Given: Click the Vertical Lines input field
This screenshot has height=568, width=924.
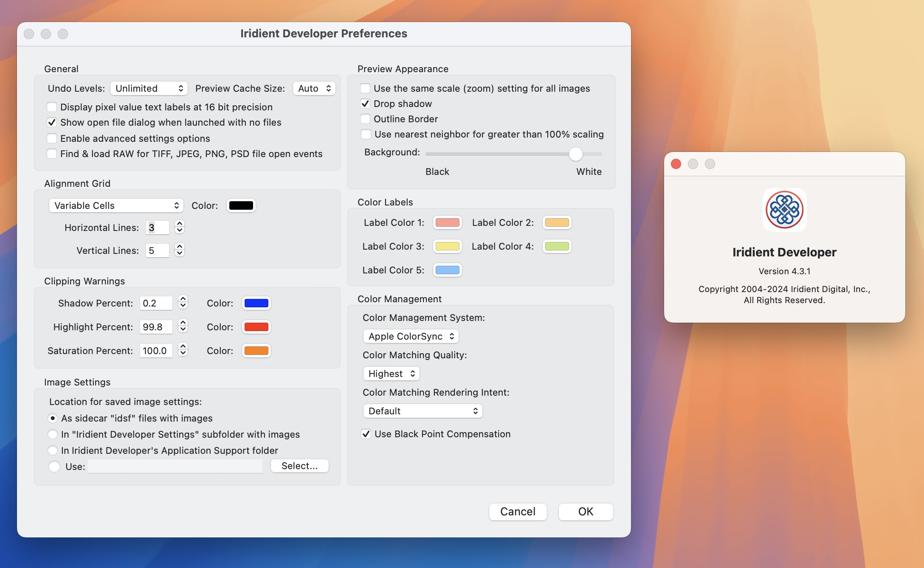Looking at the screenshot, I should (158, 250).
